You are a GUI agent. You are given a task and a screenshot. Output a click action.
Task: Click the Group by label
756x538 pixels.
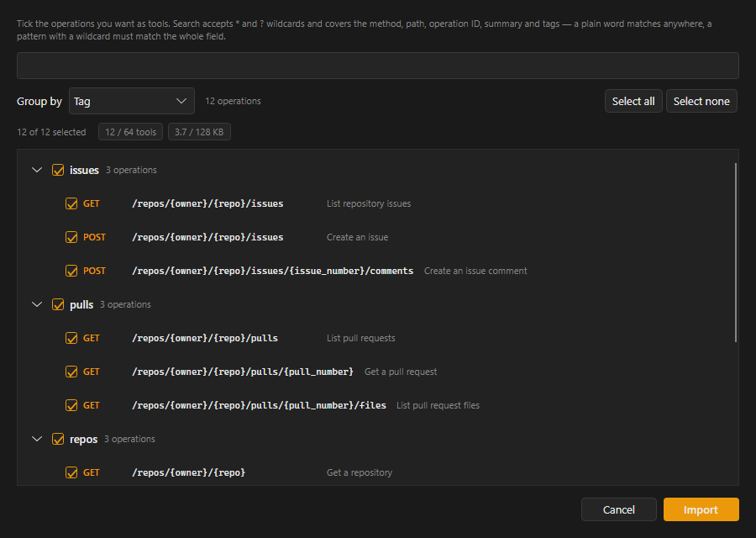39,102
